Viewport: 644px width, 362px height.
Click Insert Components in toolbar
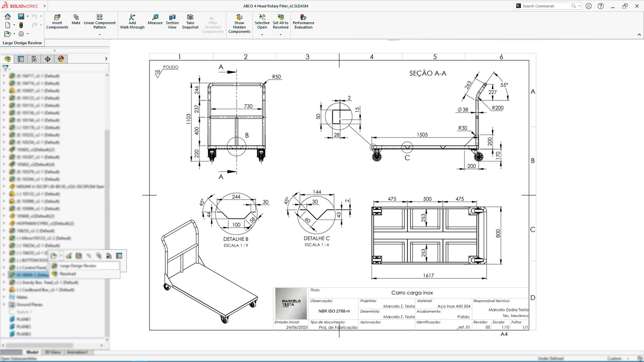click(57, 22)
